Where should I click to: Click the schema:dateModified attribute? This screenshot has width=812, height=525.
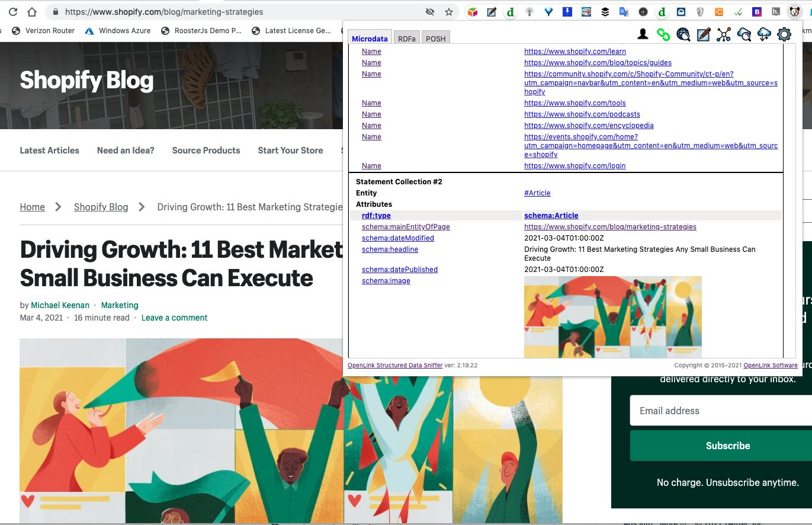(398, 238)
